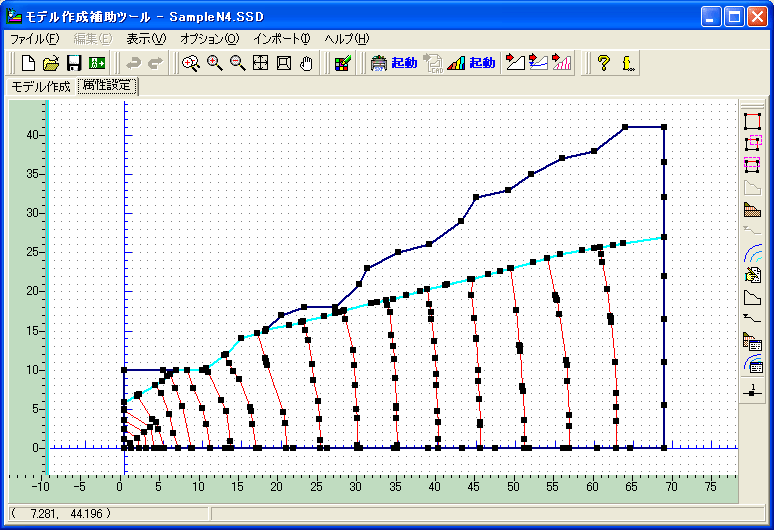The image size is (774, 530).
Task: Select the rectangle with pink corner selection tool
Action: (x=752, y=143)
